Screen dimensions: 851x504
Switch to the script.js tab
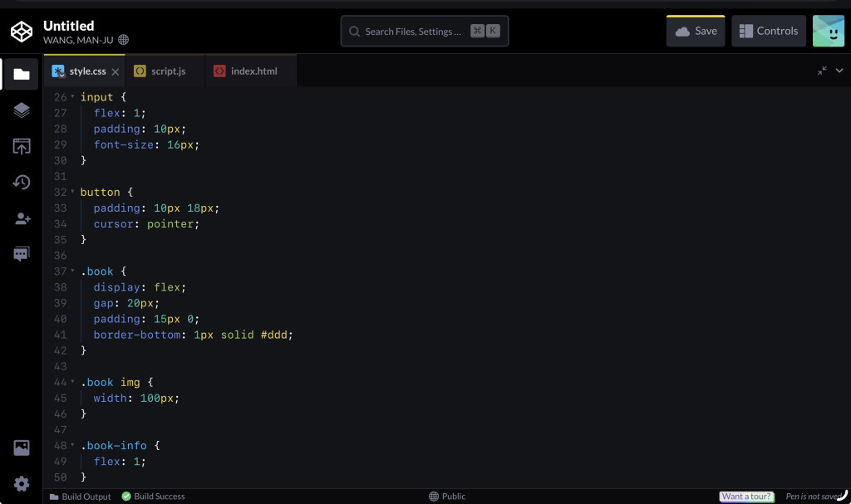click(x=165, y=71)
